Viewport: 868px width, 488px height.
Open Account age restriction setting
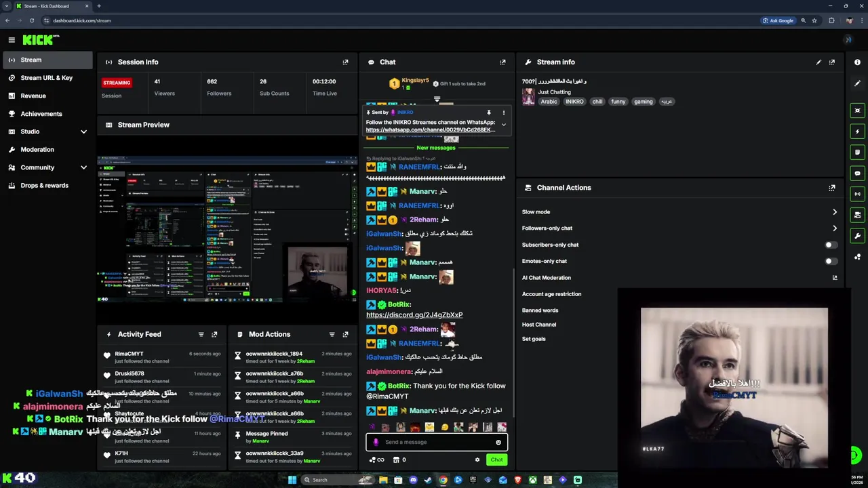pos(551,294)
